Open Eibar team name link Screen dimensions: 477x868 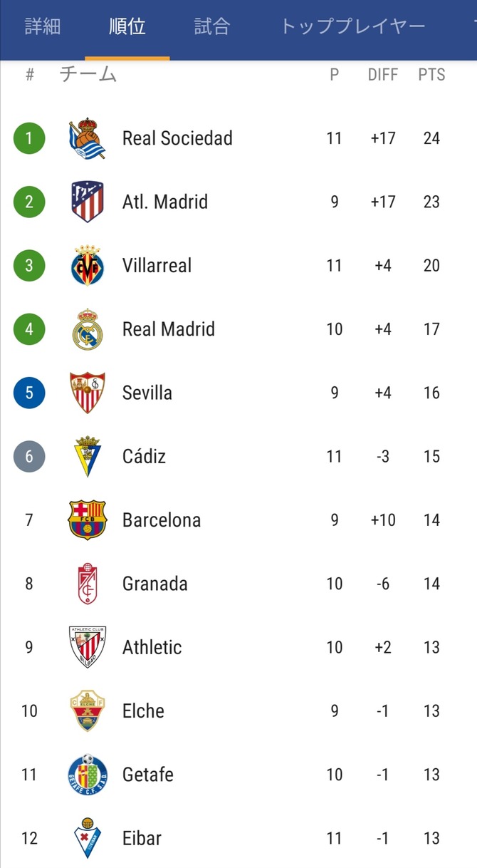142,838
